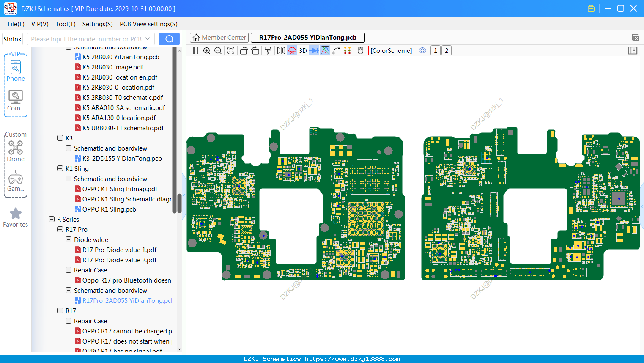
Task: Select the Phone repair category
Action: (16, 71)
